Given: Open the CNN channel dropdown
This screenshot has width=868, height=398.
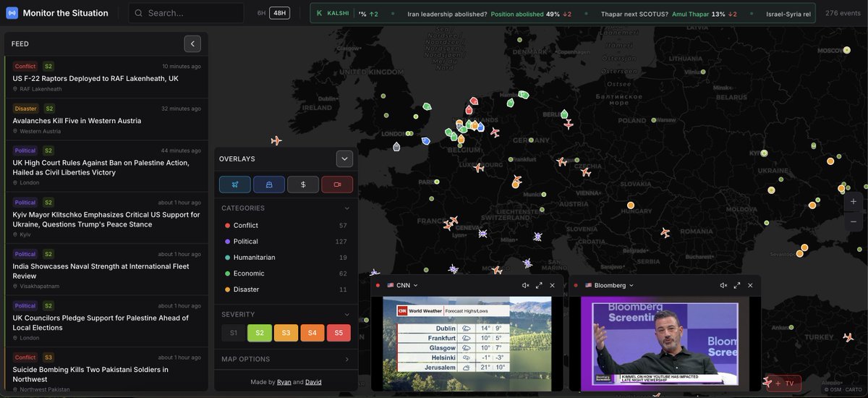Looking at the screenshot, I should click(x=402, y=285).
